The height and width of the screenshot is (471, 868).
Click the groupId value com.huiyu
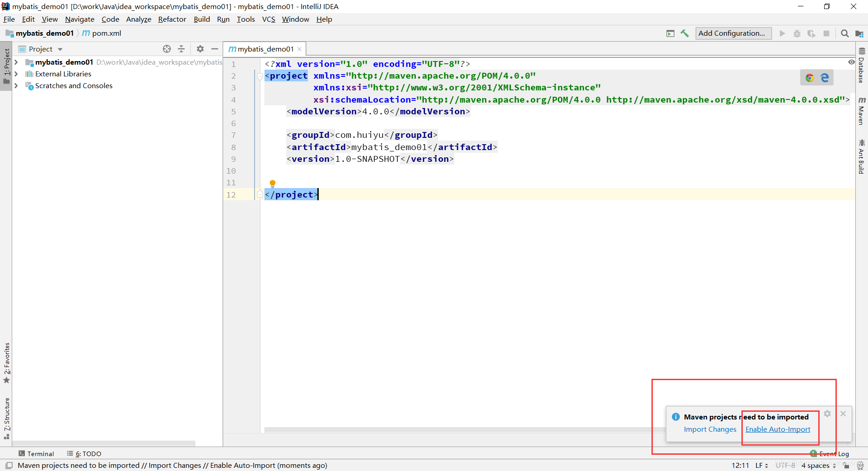pyautogui.click(x=359, y=135)
